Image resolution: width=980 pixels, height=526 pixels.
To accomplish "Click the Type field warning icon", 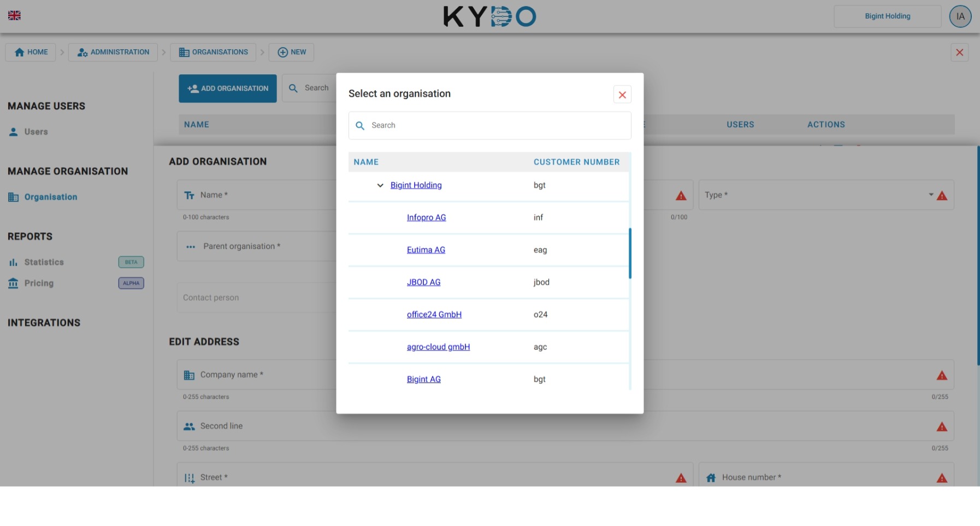I will [942, 196].
